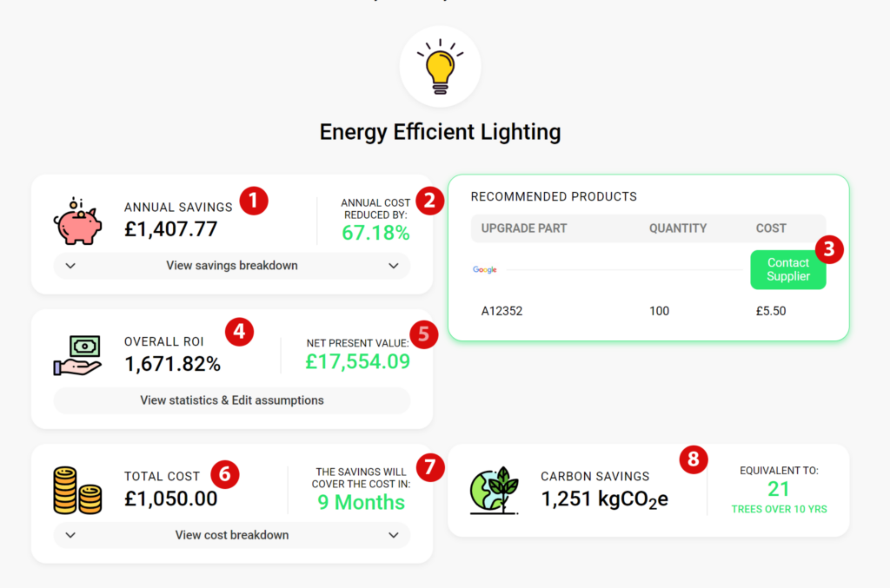Click the stacked gold coins icon
The image size is (890, 588).
(77, 491)
